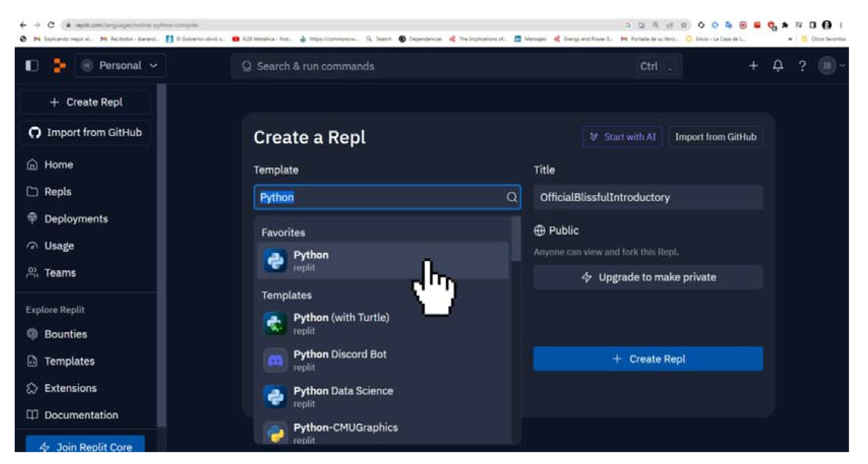868x464 pixels.
Task: Open notifications bell
Action: click(778, 65)
